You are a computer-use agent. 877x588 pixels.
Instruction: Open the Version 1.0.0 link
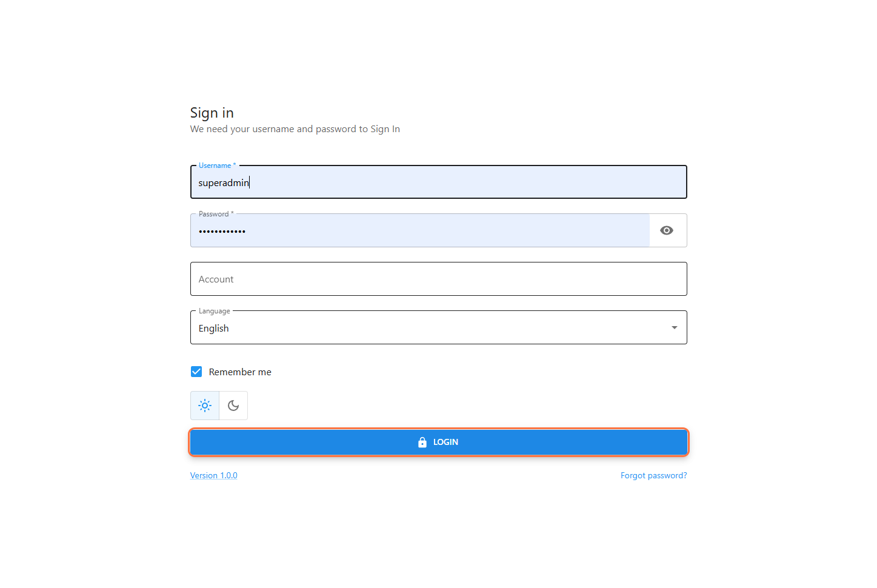pos(214,476)
